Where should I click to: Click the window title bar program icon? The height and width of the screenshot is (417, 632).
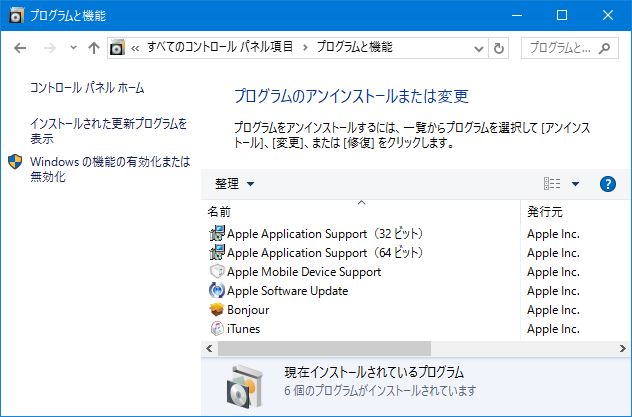click(17, 15)
